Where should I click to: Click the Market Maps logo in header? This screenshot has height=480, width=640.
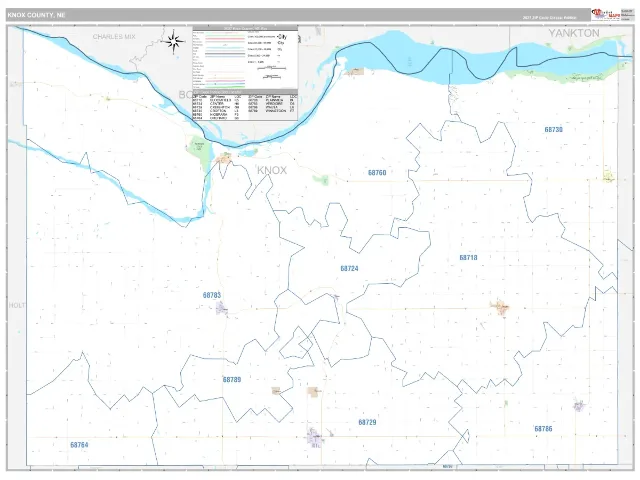pos(606,14)
